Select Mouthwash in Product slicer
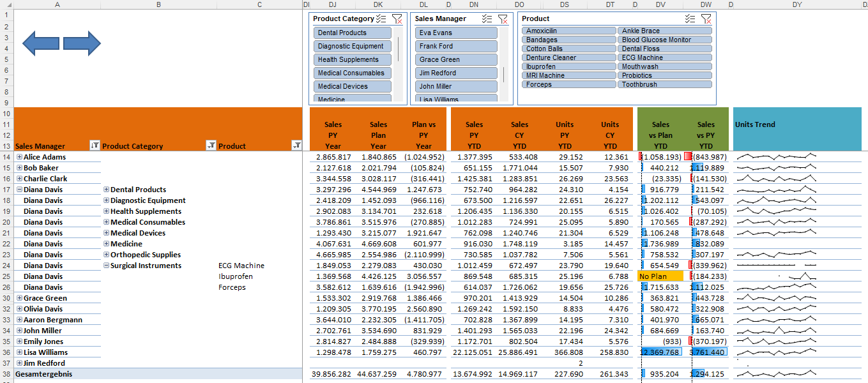 (664, 66)
